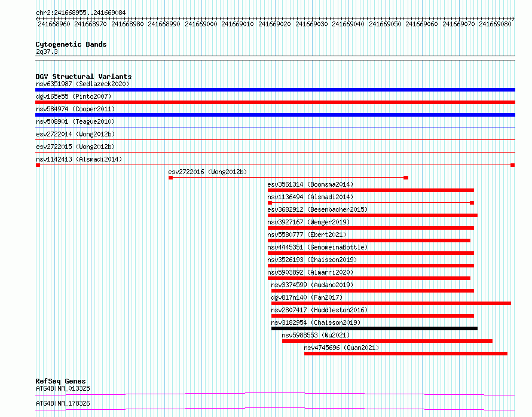Click the nsv6351987 (Sedlazeck2020) variant label

coord(82,84)
